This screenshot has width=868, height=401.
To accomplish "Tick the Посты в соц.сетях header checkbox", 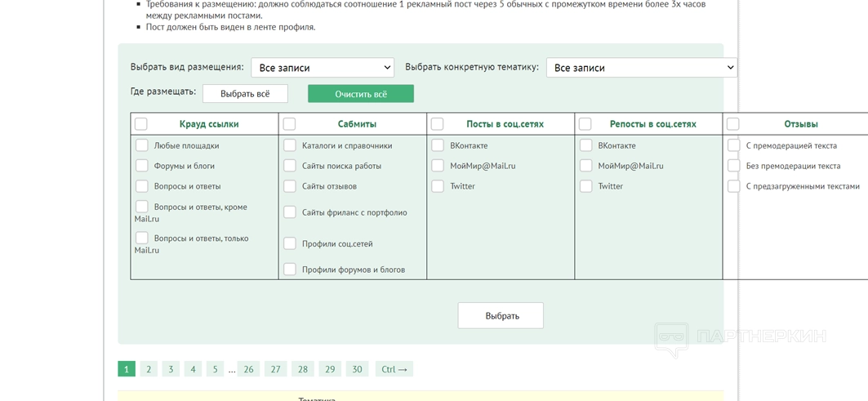I will (438, 124).
